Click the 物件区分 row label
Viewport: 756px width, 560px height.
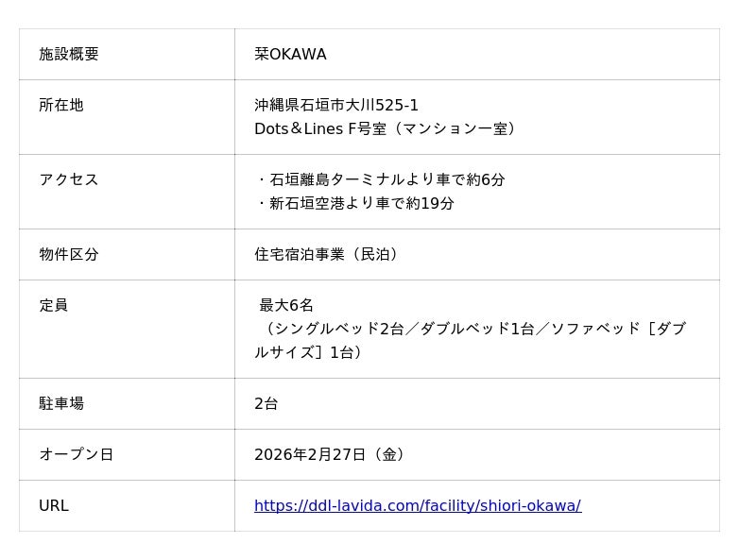[x=69, y=255]
